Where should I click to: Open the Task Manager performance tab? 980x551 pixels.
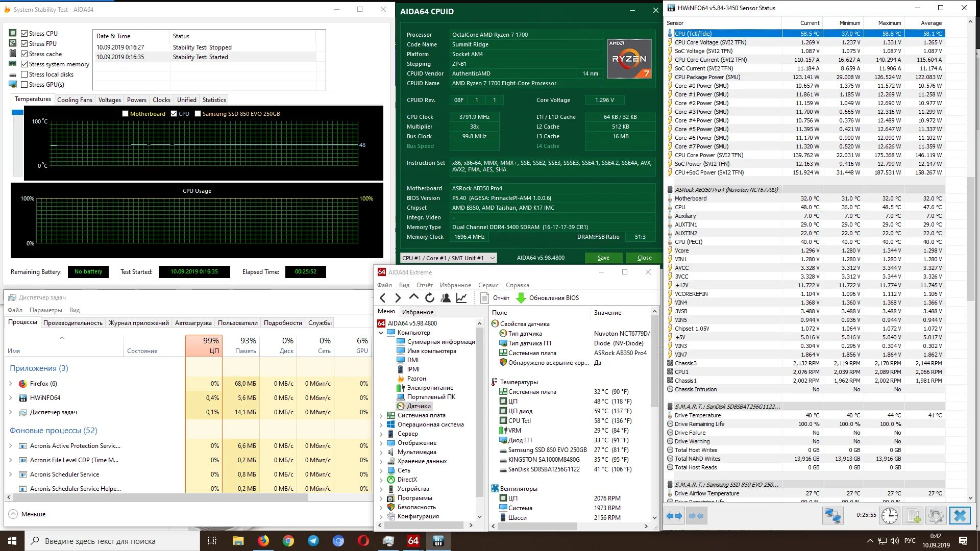pyautogui.click(x=72, y=323)
